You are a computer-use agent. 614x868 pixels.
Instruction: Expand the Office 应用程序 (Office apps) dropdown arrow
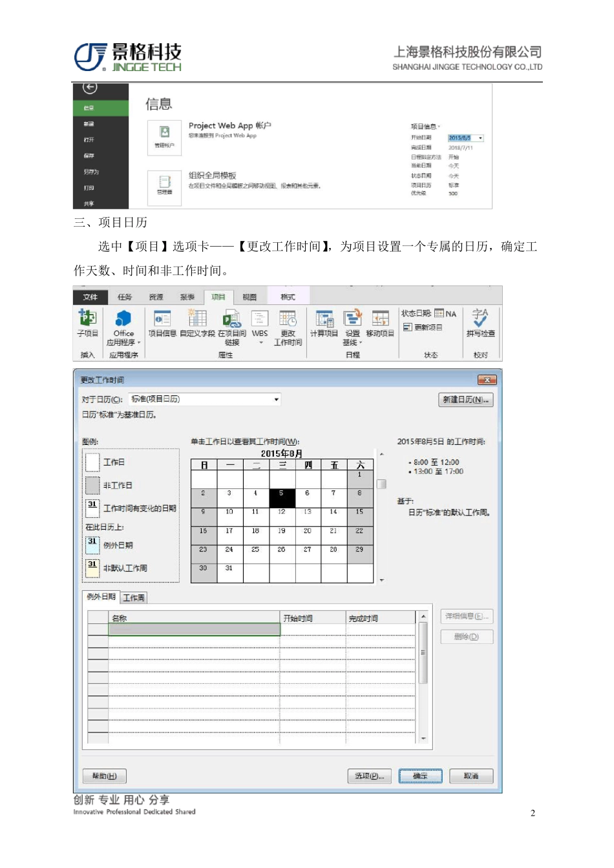(138, 342)
